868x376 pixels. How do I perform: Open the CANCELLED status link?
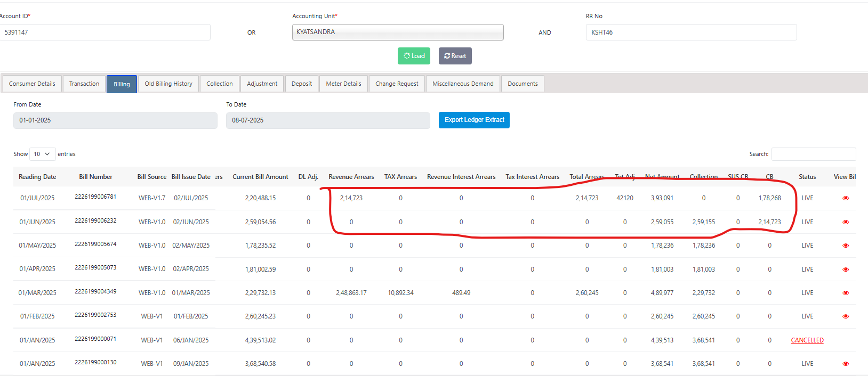[x=807, y=340]
